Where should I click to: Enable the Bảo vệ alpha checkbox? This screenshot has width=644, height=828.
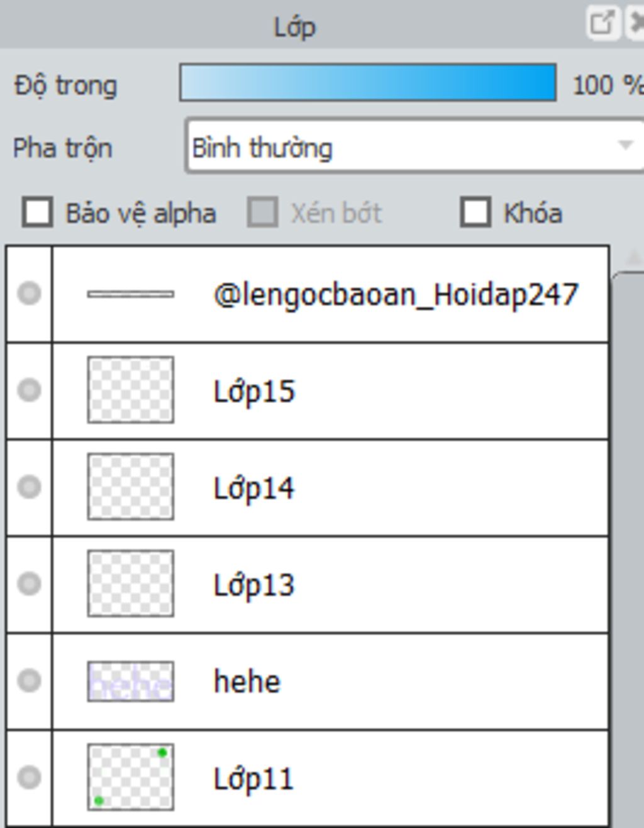[37, 212]
